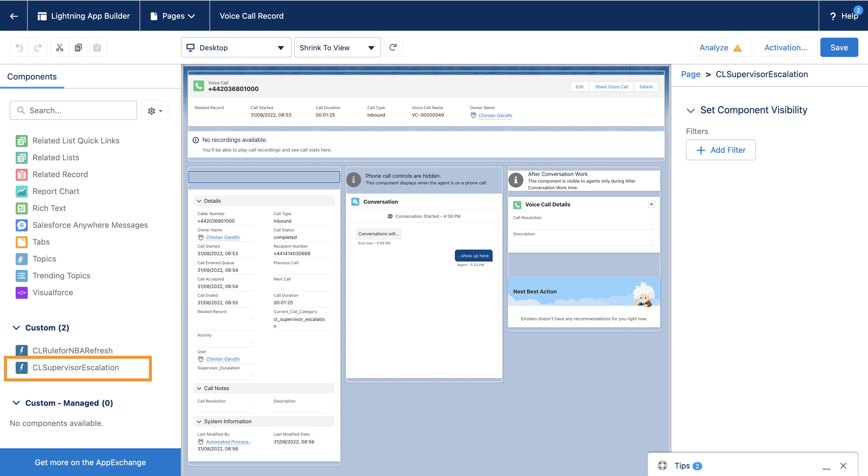Viewport: 868px width, 476px height.
Task: Collapse Set Component Visibility section
Action: tap(691, 110)
